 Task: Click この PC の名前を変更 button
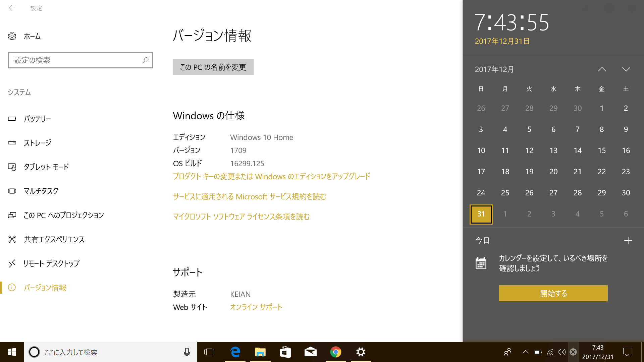tap(213, 67)
